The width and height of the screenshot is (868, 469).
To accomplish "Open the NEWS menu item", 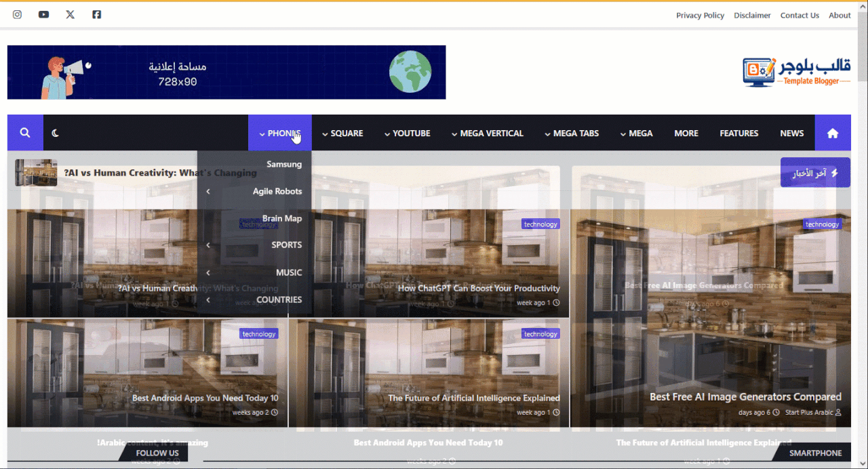I will (x=791, y=133).
